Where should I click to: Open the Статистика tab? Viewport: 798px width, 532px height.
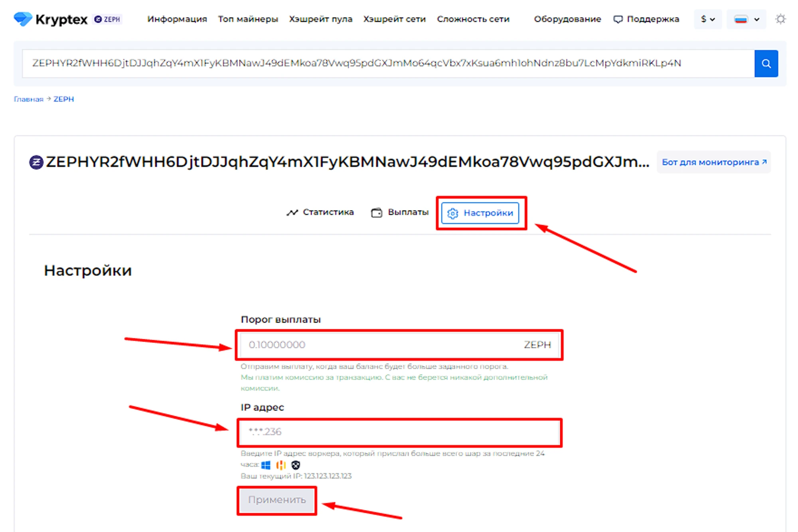(x=320, y=212)
